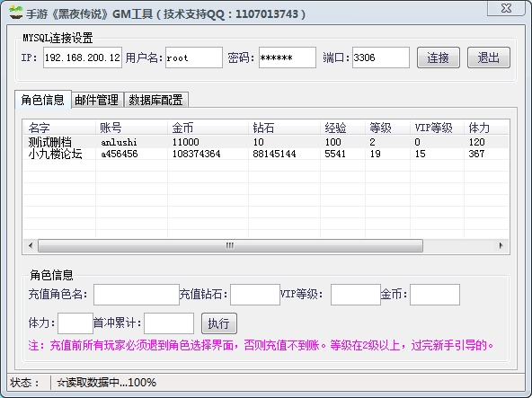Click level cell 19
532x398 pixels.
tap(376, 154)
